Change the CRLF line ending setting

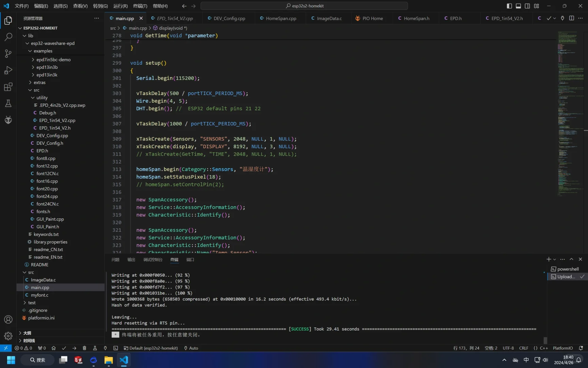[524, 348]
